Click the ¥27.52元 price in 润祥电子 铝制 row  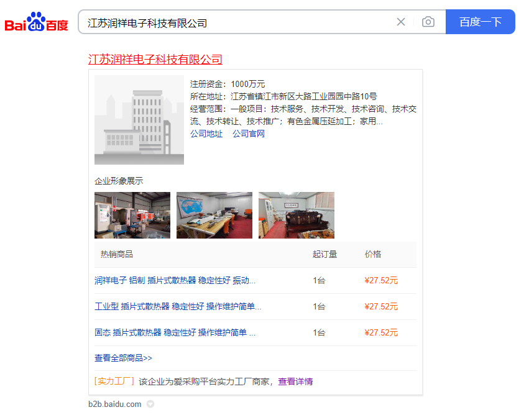tap(381, 280)
